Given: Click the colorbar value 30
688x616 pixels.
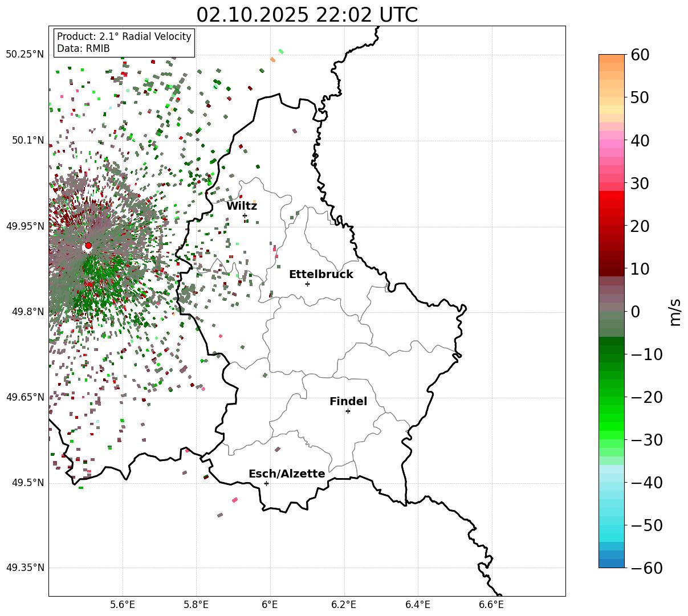Looking at the screenshot, I should [x=640, y=183].
